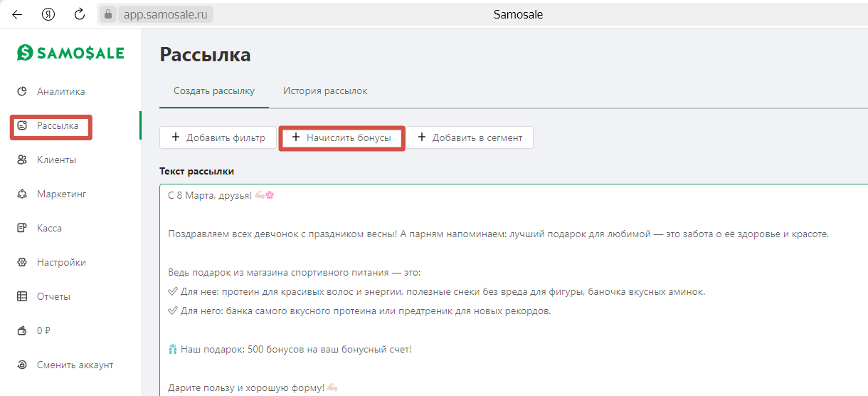
Task: Click the Рассылка sidebar icon
Action: coord(22,125)
